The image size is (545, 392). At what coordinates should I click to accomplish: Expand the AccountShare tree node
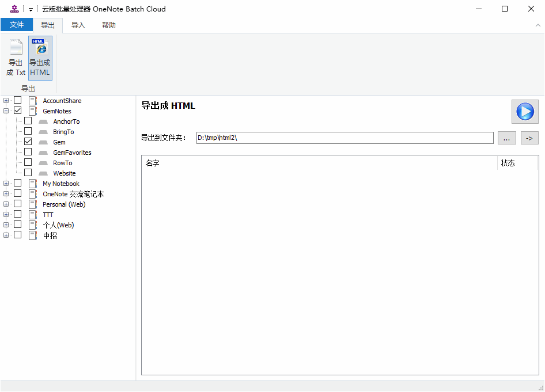pos(6,101)
